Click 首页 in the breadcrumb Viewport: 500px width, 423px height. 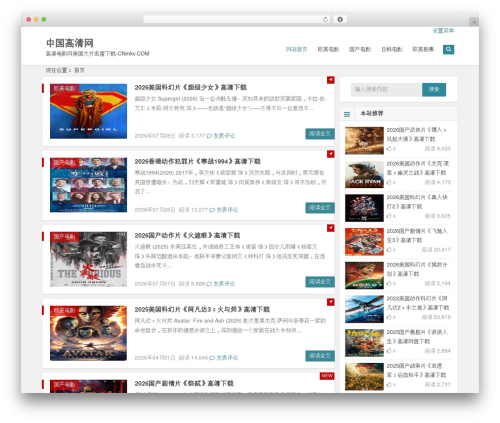79,70
